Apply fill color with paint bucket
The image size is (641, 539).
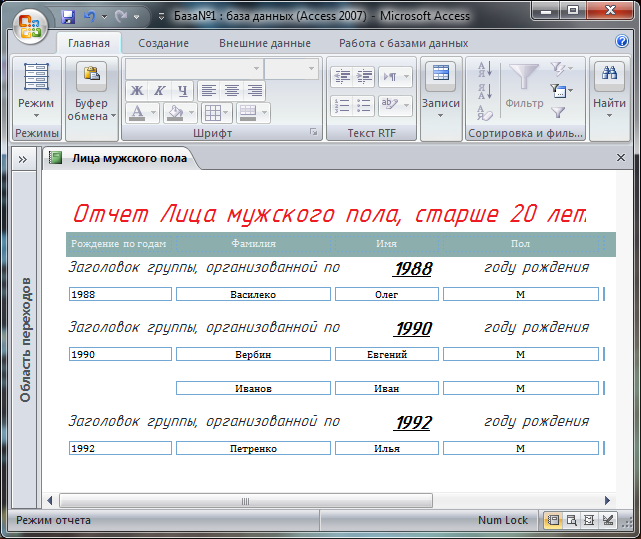pyautogui.click(x=175, y=112)
